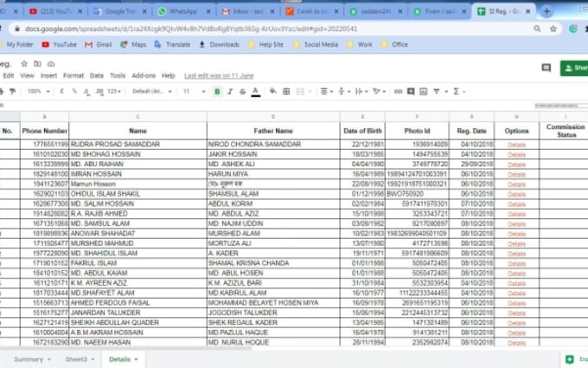Click the Last edit was on 11 June link
588x368 pixels.
point(219,75)
